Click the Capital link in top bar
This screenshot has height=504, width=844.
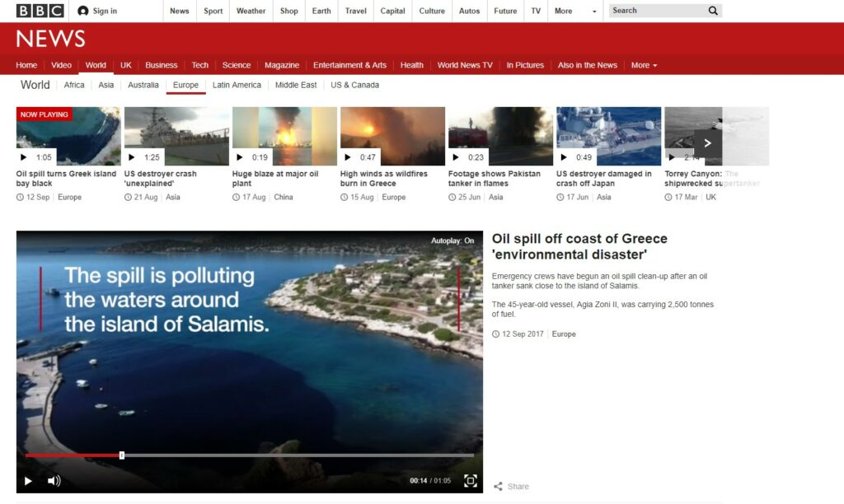(x=392, y=11)
